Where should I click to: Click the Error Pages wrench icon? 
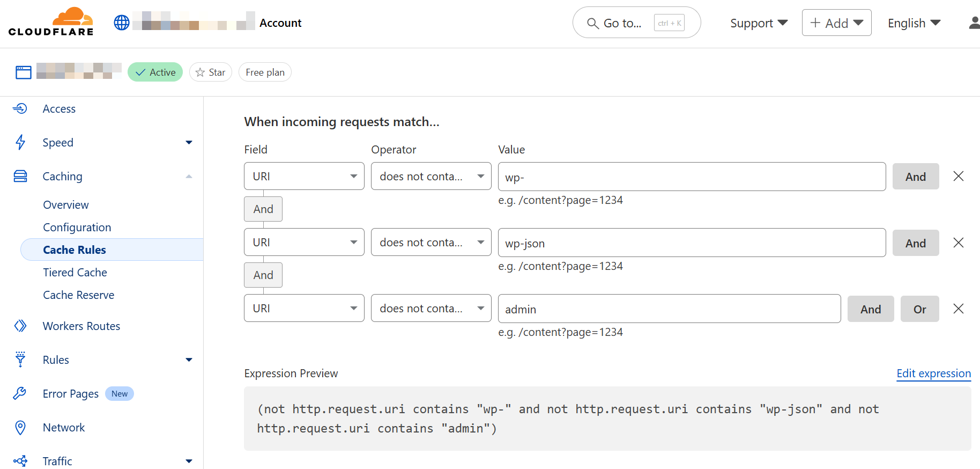tap(20, 393)
